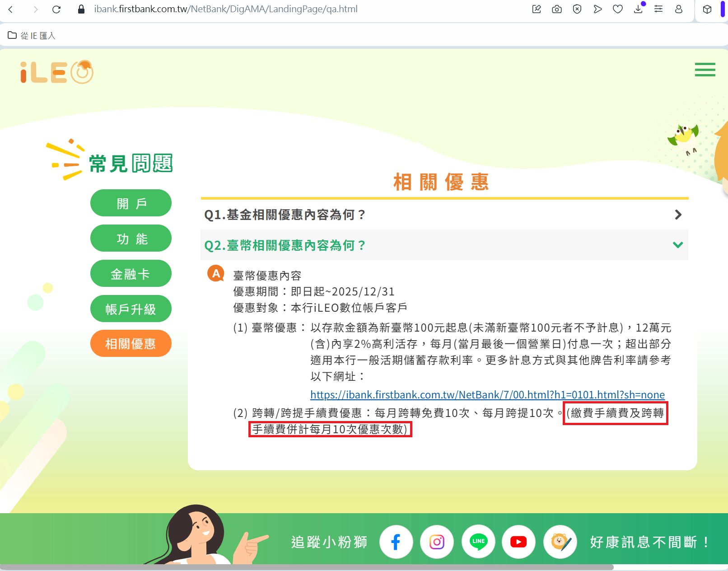This screenshot has height=571, width=728.
Task: Click the cube extensions icon
Action: click(x=707, y=9)
